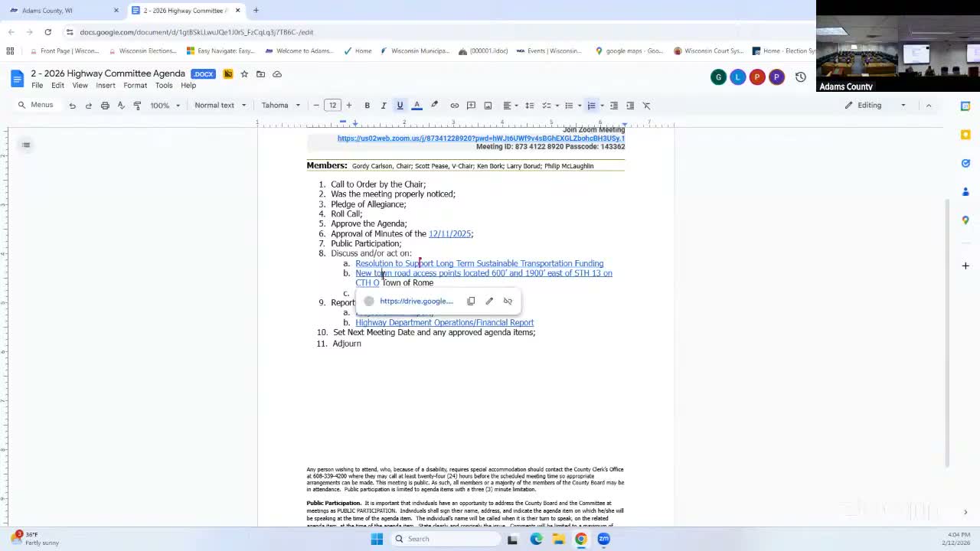980x551 pixels.
Task: Open the Format menu
Action: [x=135, y=85]
